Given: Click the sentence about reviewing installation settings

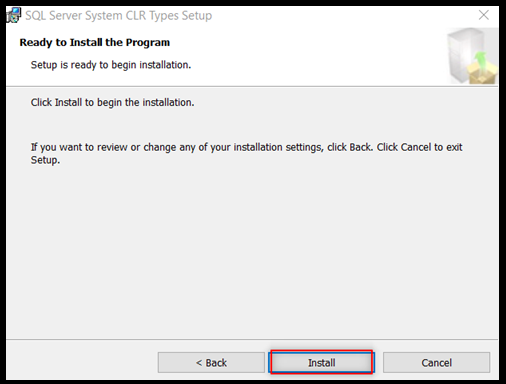Looking at the screenshot, I should pos(247,153).
